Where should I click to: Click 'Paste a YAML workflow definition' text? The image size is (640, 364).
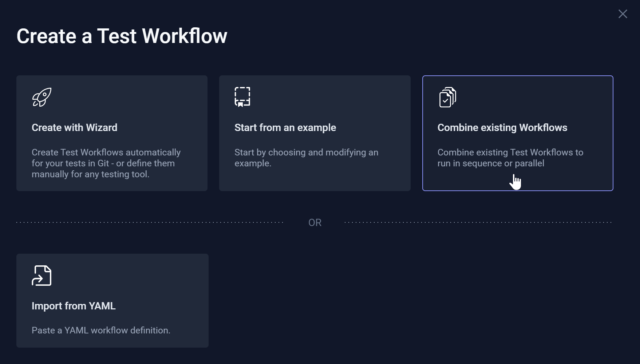[101, 331]
